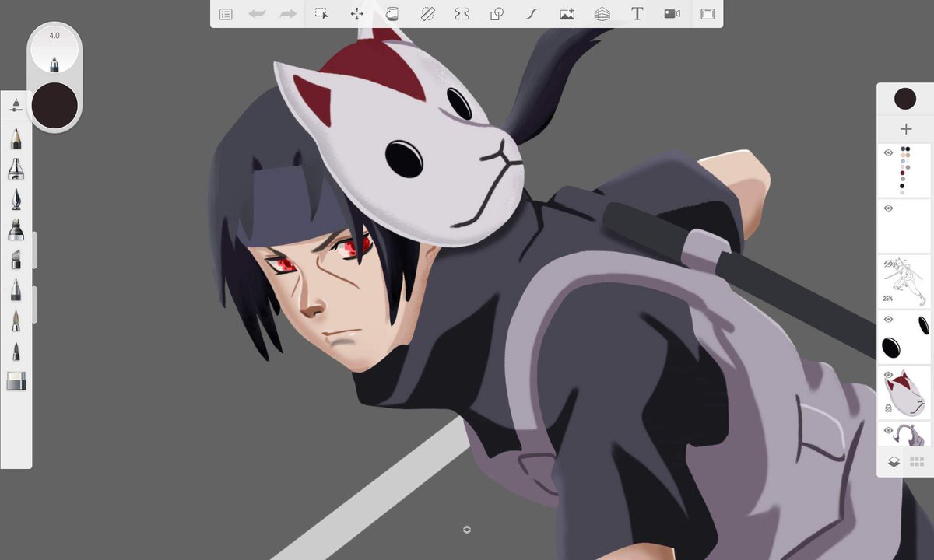Select the color palette layer thumbnail

pos(904,170)
